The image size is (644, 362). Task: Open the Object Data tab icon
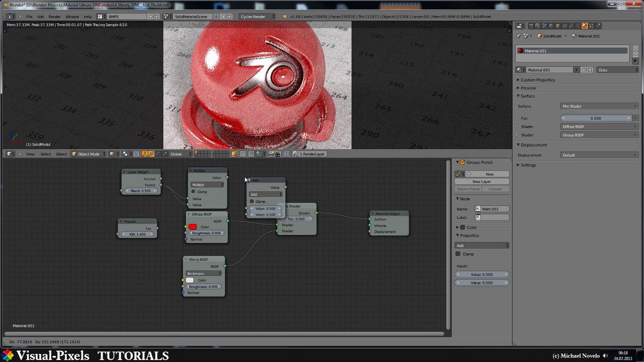pos(578,26)
